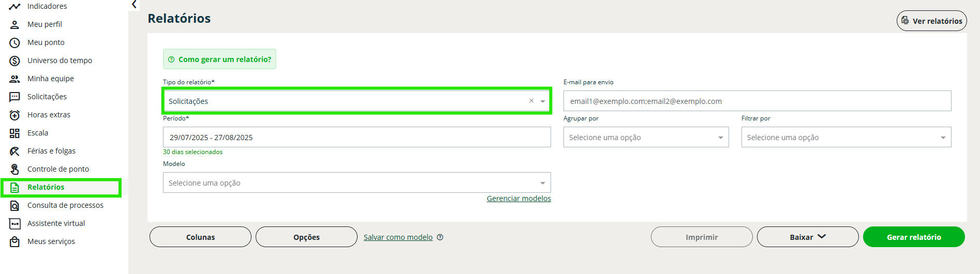
Task: Click the Controle de ponto touch icon
Action: click(x=14, y=169)
